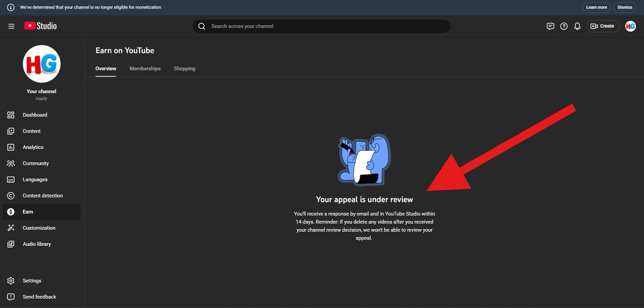Click Send feedback label in sidebar
This screenshot has height=308, width=644.
[40, 297]
